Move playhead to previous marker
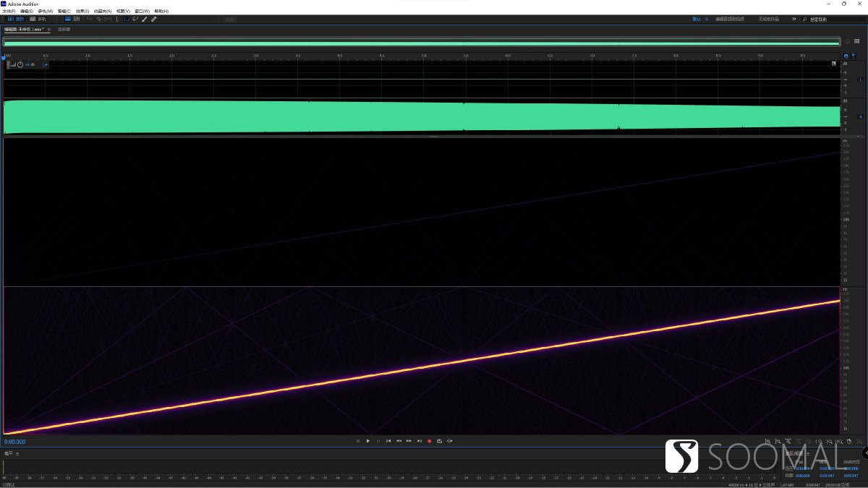Image resolution: width=868 pixels, height=488 pixels. [x=388, y=441]
